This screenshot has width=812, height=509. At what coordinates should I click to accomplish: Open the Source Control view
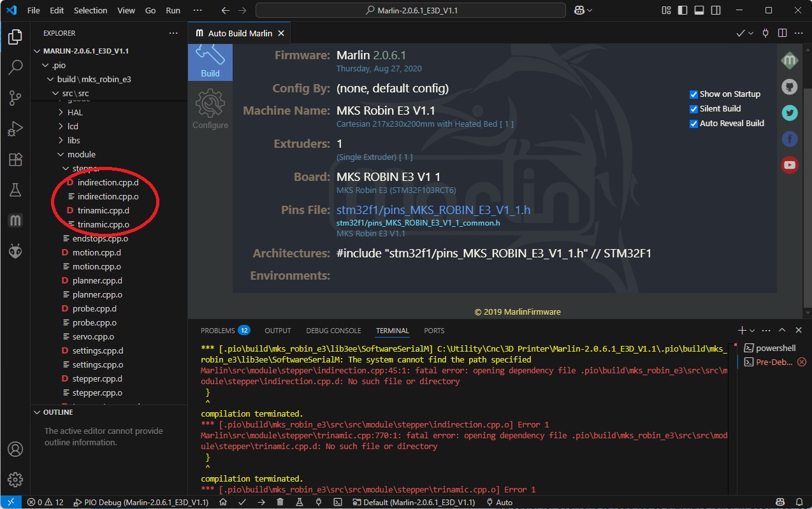click(15, 97)
